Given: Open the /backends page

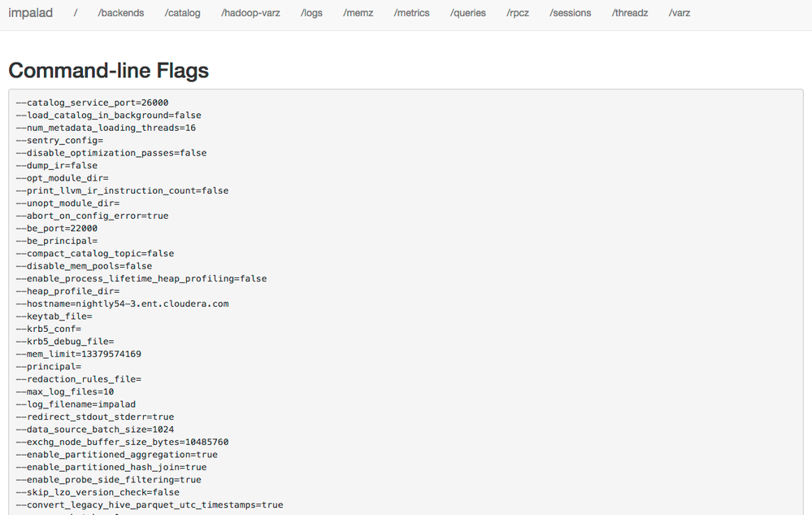Looking at the screenshot, I should [120, 13].
